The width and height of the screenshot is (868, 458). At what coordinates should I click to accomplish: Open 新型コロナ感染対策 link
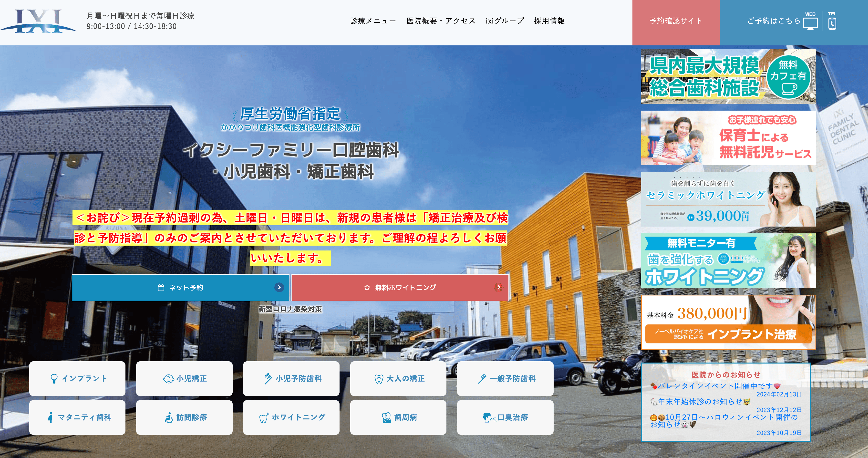tap(290, 309)
